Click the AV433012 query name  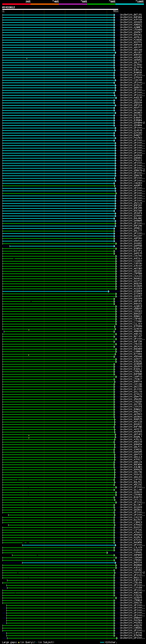pos(8,8)
